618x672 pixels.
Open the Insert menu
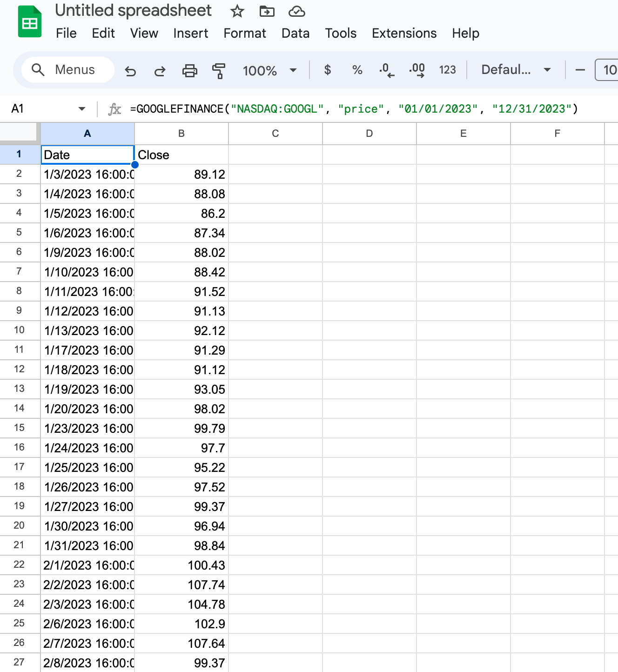pos(191,34)
